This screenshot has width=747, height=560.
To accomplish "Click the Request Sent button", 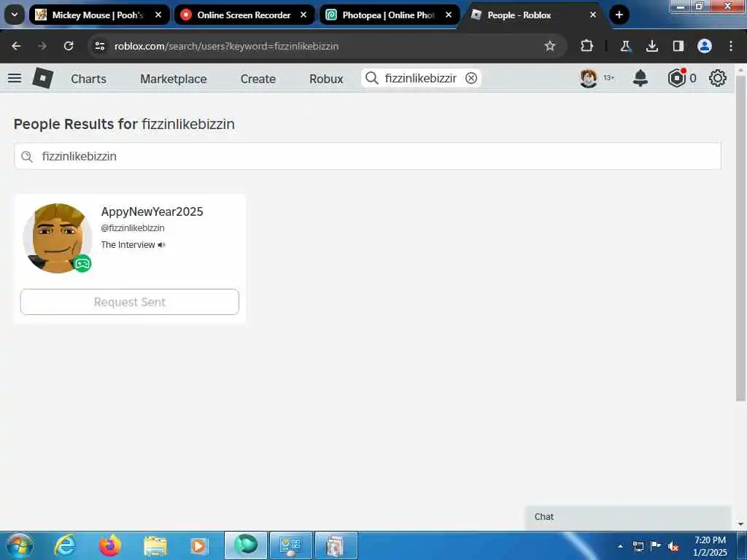I will coord(130,302).
